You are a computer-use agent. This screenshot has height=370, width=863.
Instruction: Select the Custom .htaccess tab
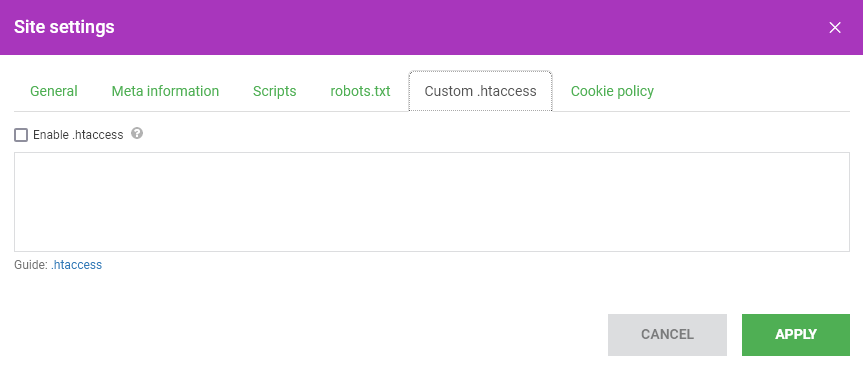(x=480, y=91)
